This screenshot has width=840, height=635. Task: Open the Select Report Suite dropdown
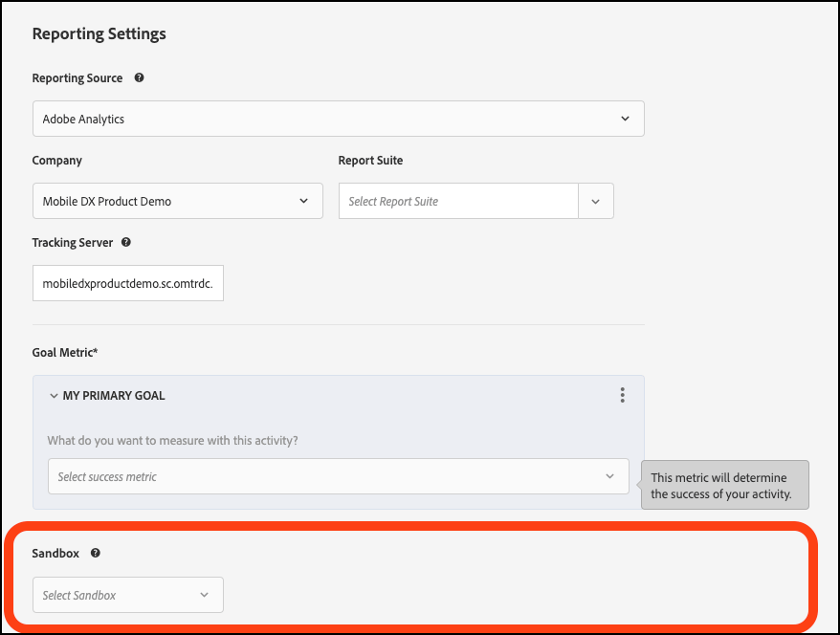point(457,201)
